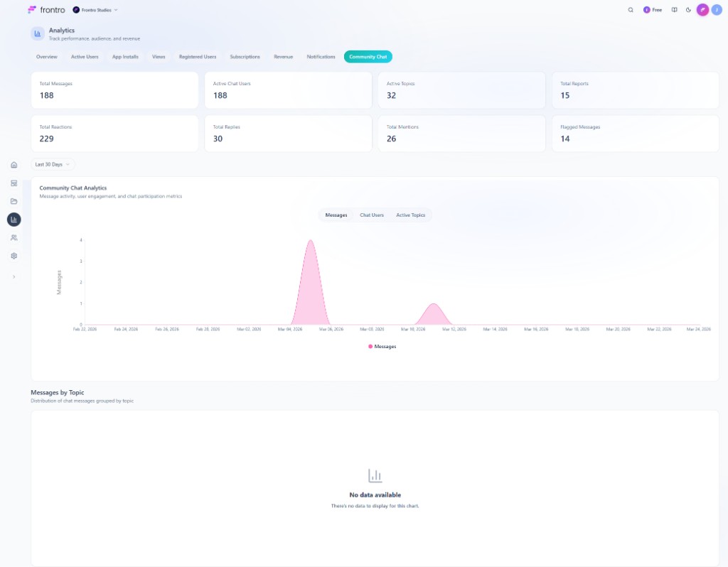
Task: Select the Analytics chart icon in sidebar
Action: coord(14,220)
